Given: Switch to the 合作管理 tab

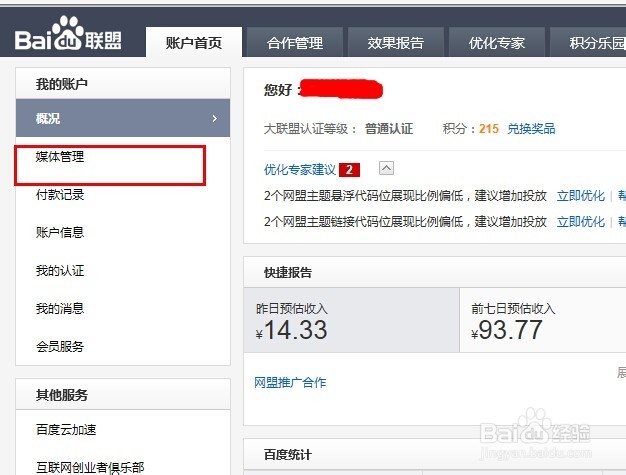Looking at the screenshot, I should 295,42.
